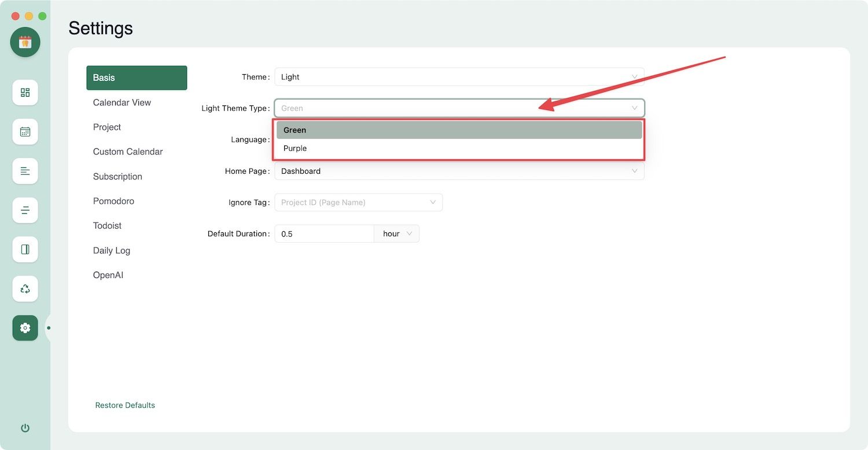868x450 pixels.
Task: Go to OpenAI settings tab
Action: 108,275
